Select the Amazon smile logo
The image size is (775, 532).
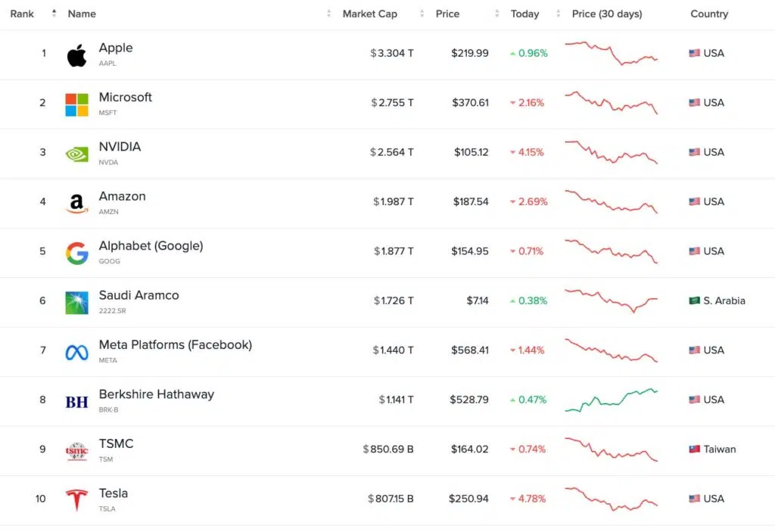point(76,204)
